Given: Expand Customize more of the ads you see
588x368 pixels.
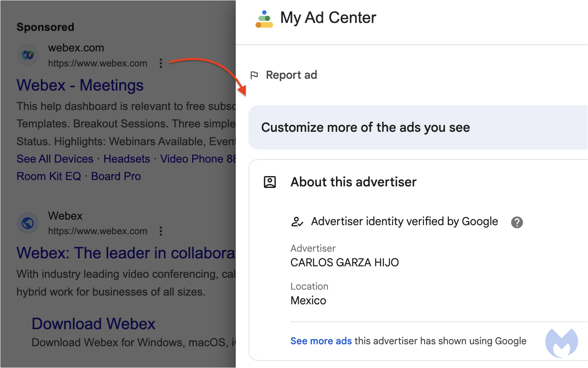Looking at the screenshot, I should 418,127.
